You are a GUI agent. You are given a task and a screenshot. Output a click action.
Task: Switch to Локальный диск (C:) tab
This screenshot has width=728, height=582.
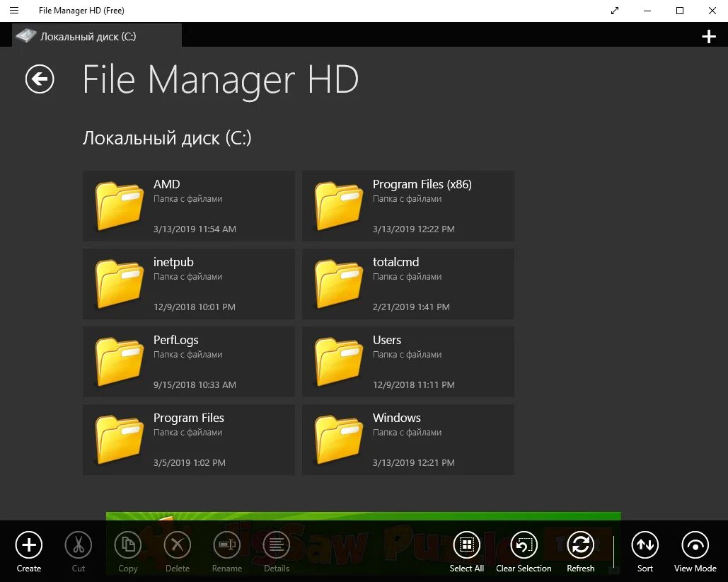pos(97,36)
